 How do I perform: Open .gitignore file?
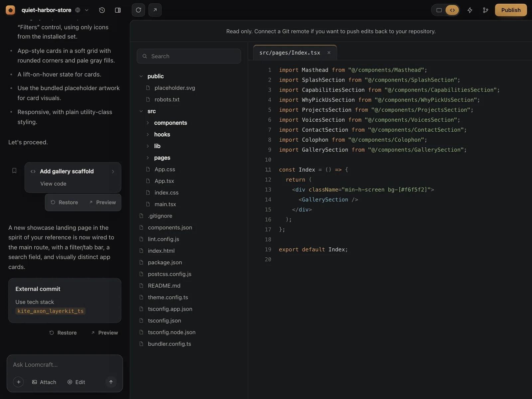[160, 216]
